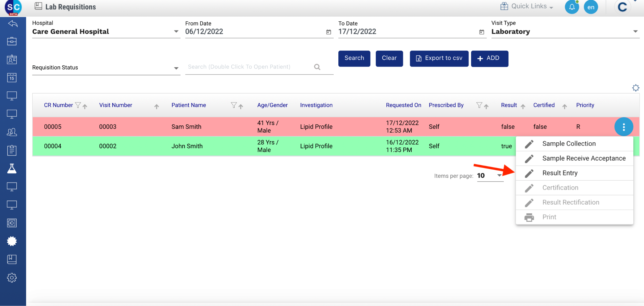Toggle CR Number column filter
644x306 pixels.
coord(78,105)
